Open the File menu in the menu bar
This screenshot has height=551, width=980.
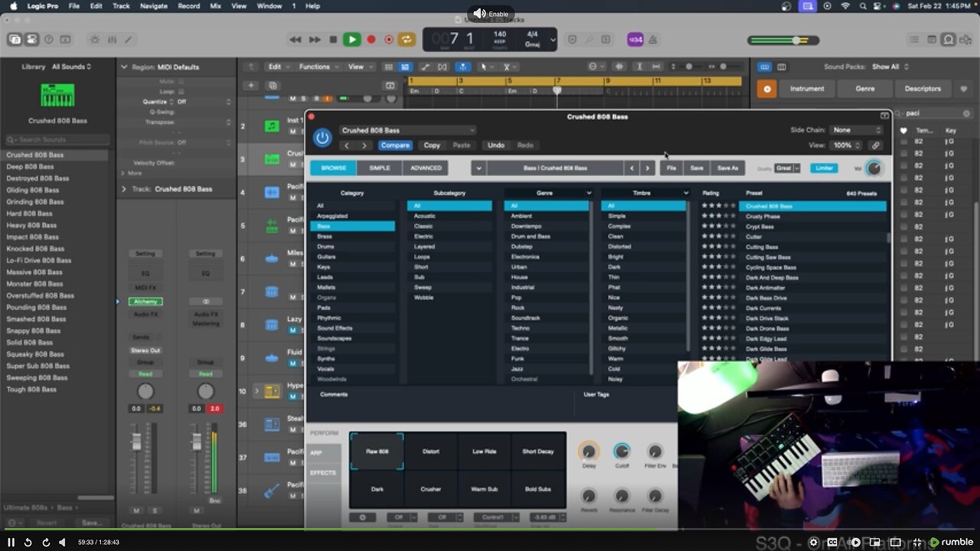(74, 5)
